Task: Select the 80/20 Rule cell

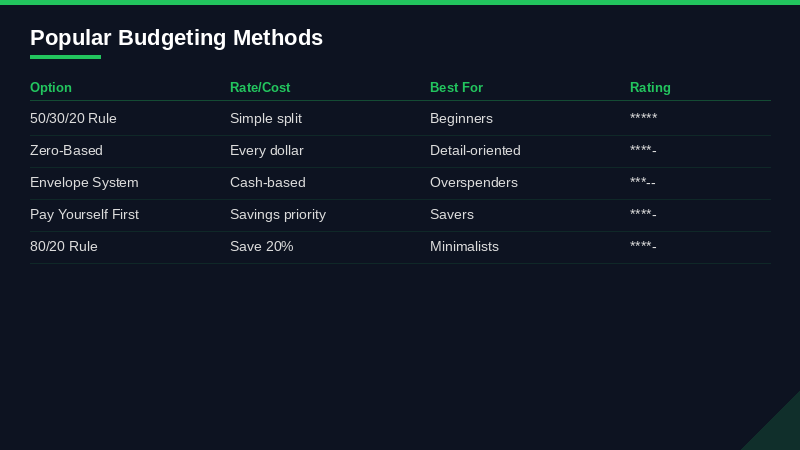Action: [64, 247]
